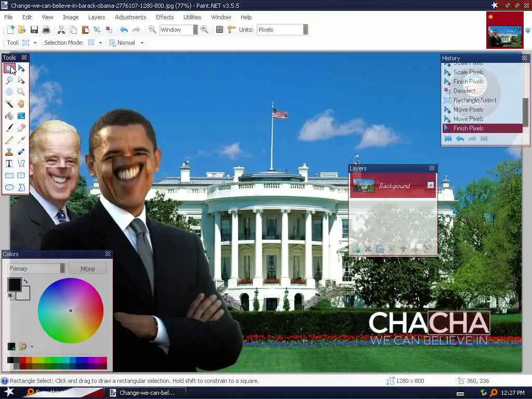Open the Image menu
Image resolution: width=532 pixels, height=399 pixels.
coord(71,17)
